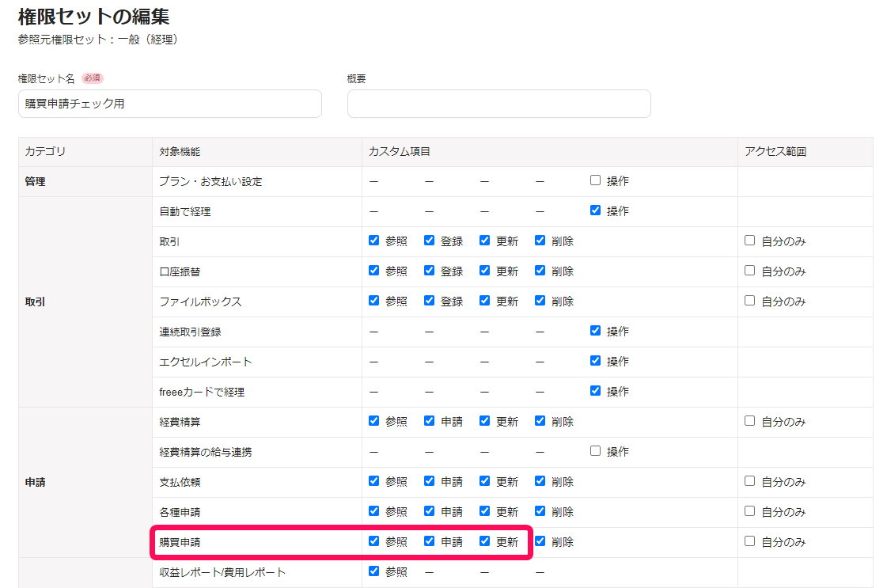Click the 経費精算の給与連携 row label
The height and width of the screenshot is (588, 887).
206,452
